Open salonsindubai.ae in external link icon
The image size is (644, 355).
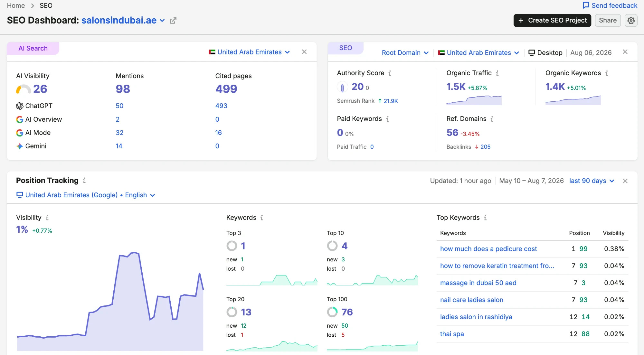[173, 21]
